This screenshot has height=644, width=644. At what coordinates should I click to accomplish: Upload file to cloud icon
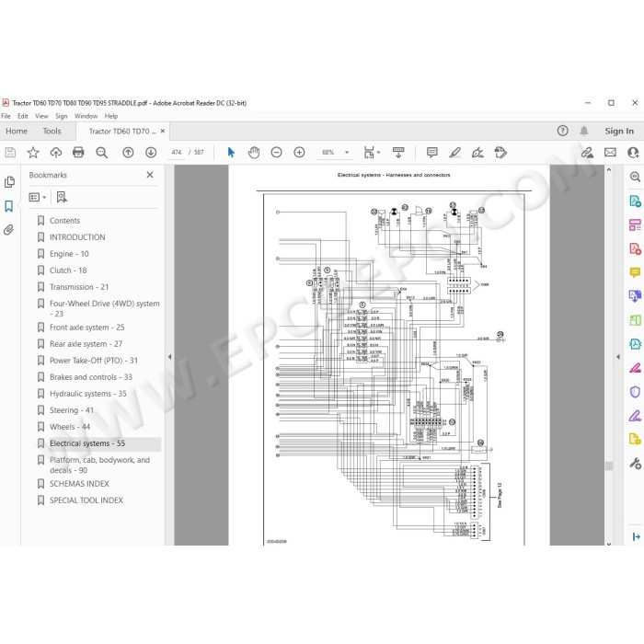[56, 153]
